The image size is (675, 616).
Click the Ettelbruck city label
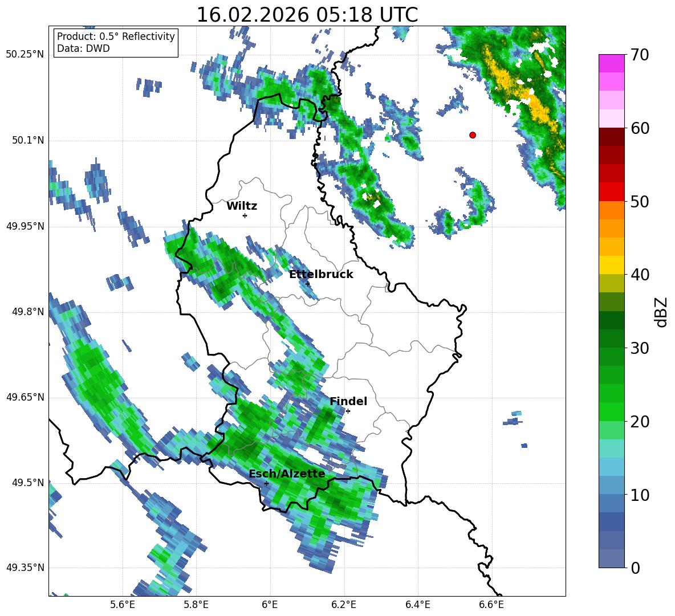click(x=321, y=275)
